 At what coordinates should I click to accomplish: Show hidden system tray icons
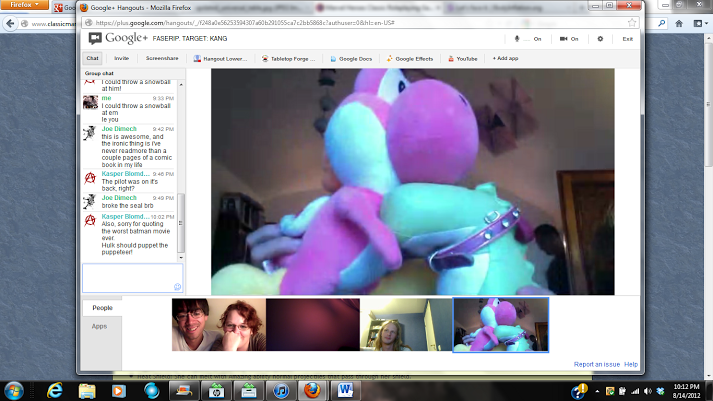pos(597,391)
